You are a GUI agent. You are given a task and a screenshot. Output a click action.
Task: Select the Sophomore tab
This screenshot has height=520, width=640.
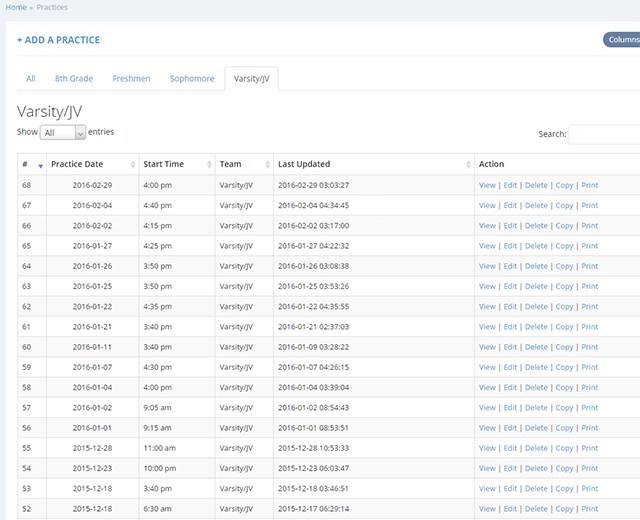[192, 78]
